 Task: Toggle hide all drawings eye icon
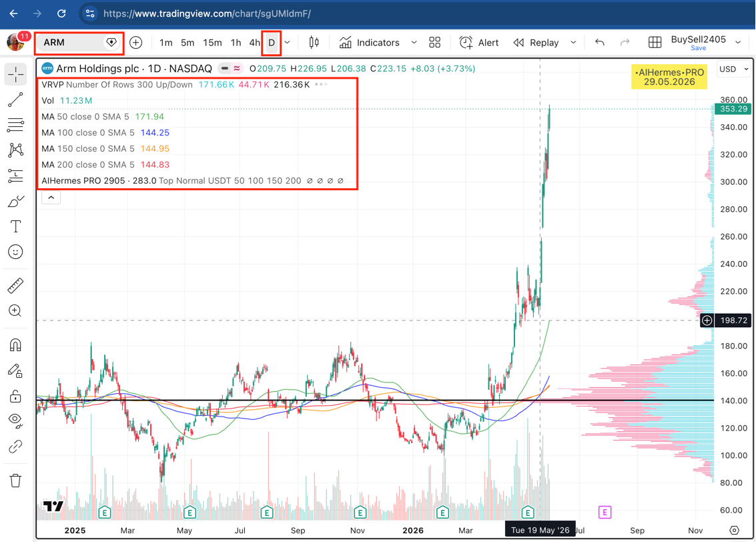click(15, 421)
